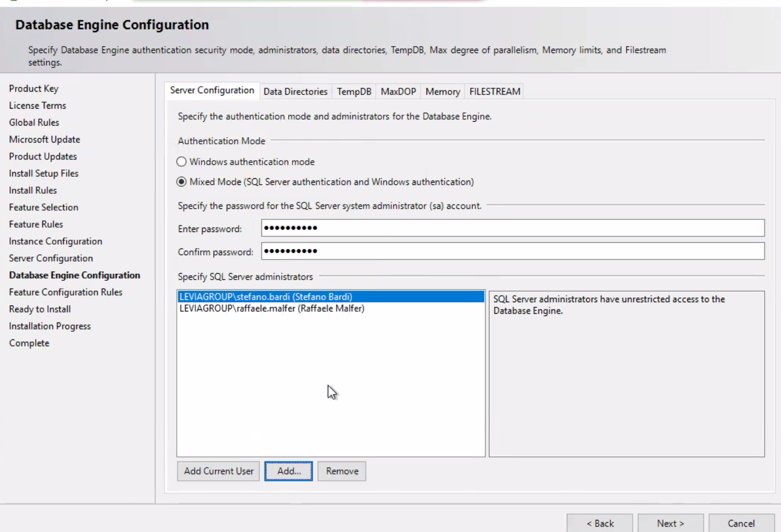The height and width of the screenshot is (532, 781).
Task: Switch to the Data Directories tab
Action: point(295,92)
